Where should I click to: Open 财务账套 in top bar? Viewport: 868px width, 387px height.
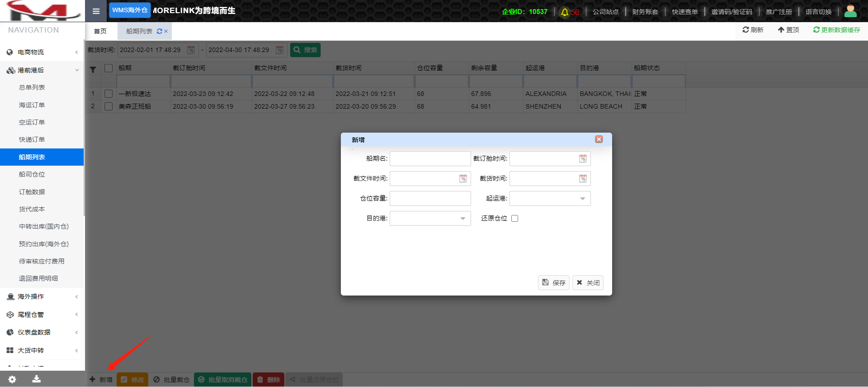click(645, 12)
